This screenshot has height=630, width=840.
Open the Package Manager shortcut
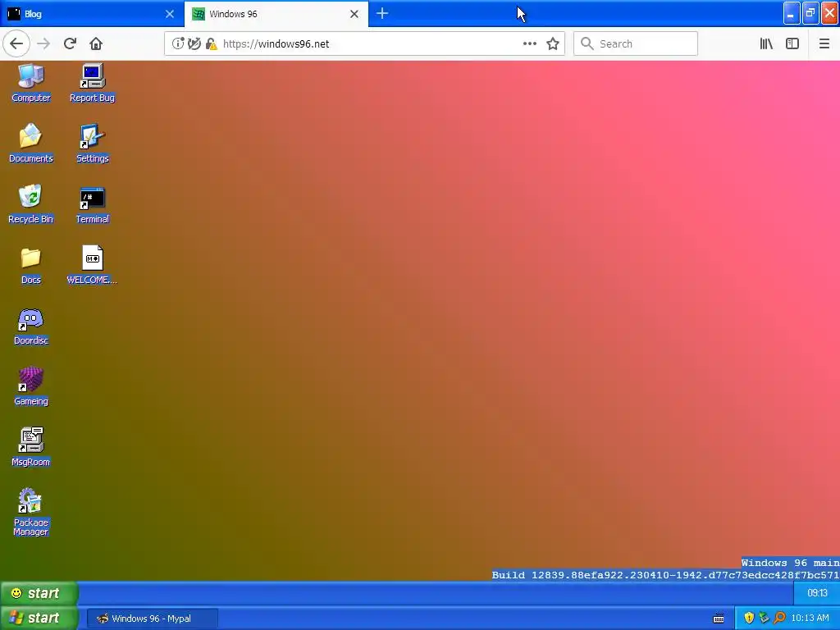[x=30, y=512]
